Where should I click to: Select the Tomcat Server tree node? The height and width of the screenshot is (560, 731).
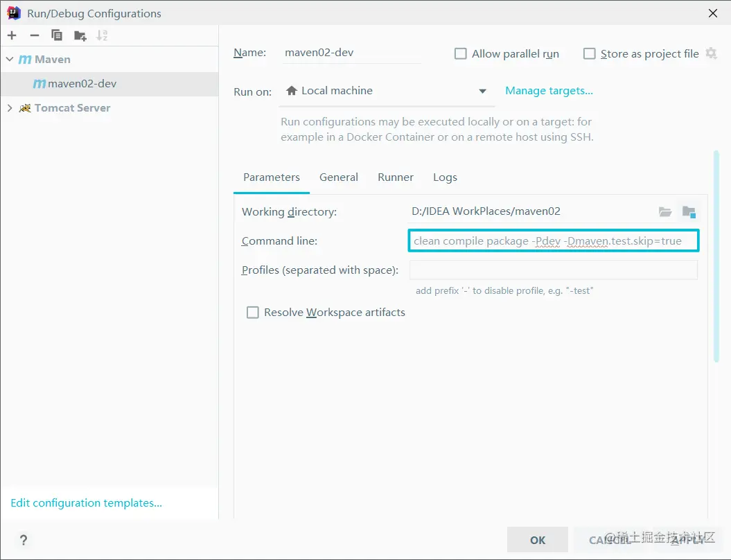pos(72,108)
